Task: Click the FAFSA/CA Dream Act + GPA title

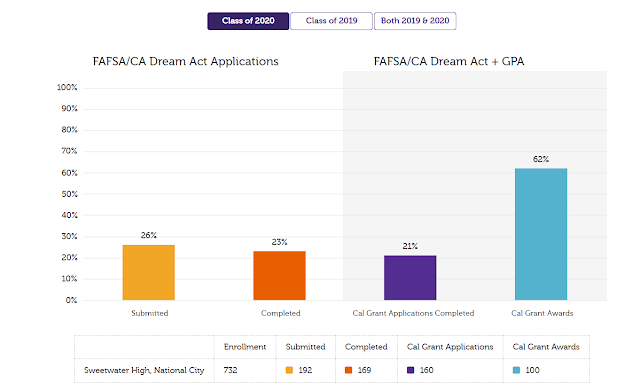Action: [x=449, y=61]
